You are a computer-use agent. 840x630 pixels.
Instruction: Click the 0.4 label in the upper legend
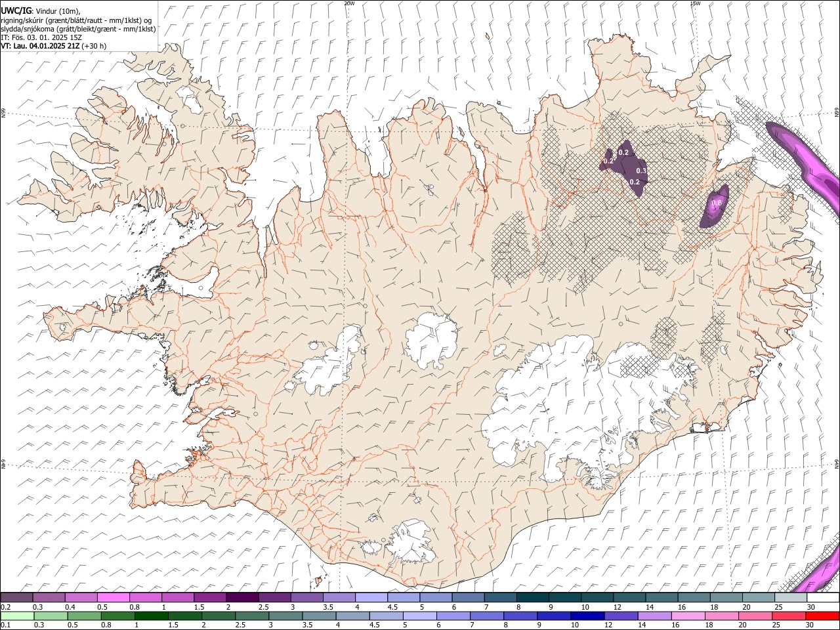pyautogui.click(x=70, y=607)
